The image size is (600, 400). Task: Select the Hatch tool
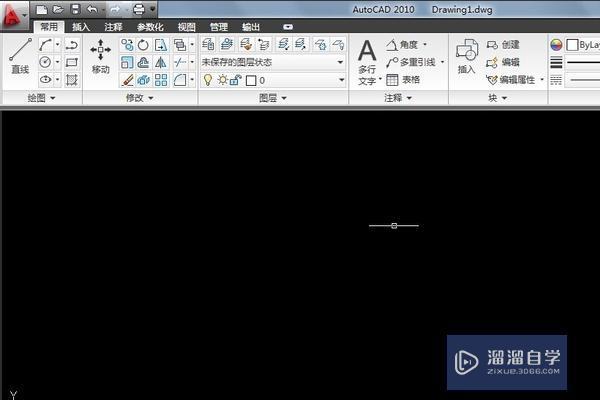(x=72, y=80)
